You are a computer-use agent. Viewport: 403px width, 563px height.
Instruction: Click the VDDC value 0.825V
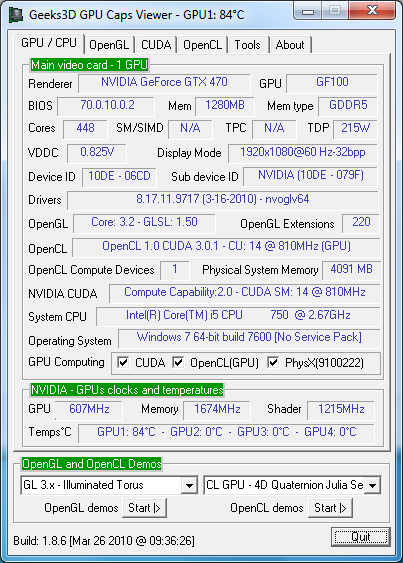point(97,153)
